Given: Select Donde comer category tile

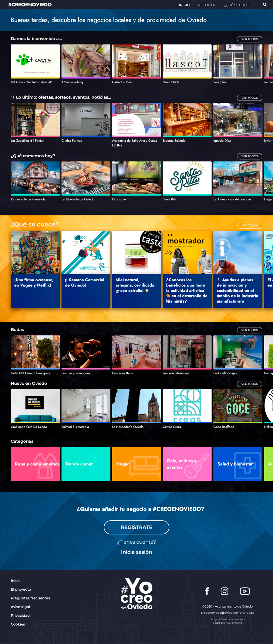Looking at the screenshot, I should pos(86,464).
